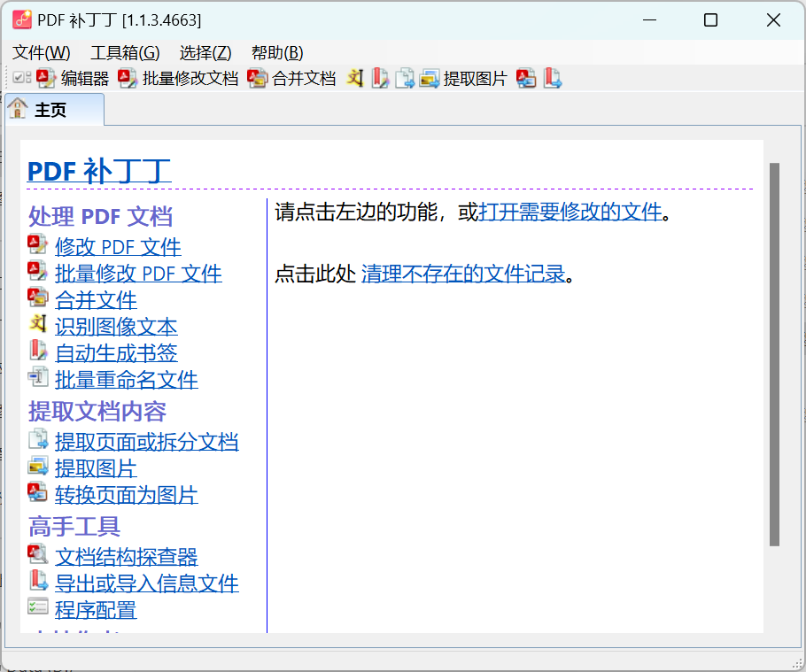The height and width of the screenshot is (672, 806).
Task: Open the 工具箱(G) menu
Action: tap(125, 52)
